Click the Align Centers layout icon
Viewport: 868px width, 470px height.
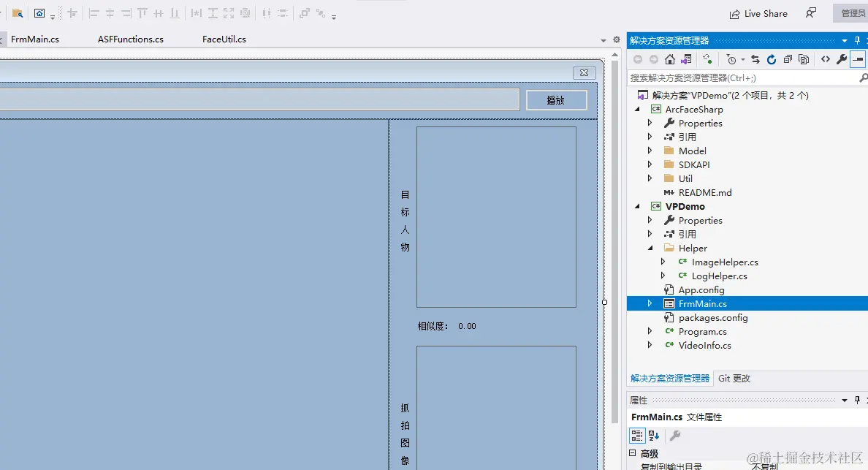(110, 13)
